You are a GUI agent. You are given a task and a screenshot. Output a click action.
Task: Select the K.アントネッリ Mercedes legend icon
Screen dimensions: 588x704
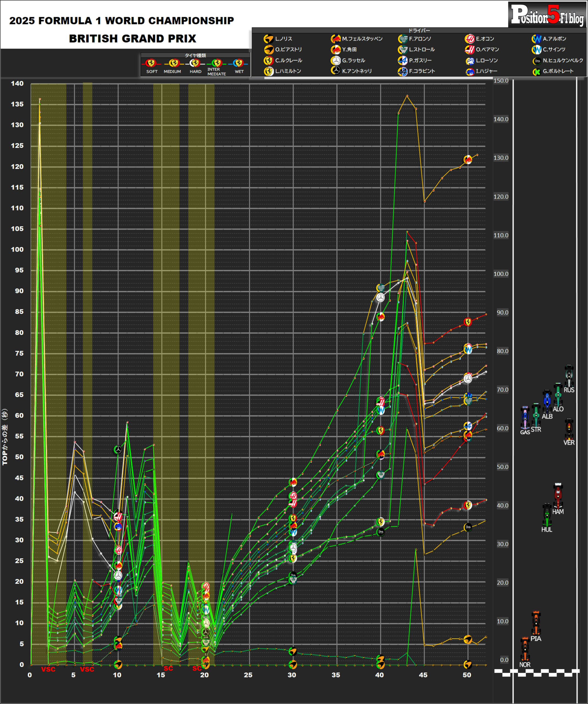(335, 70)
